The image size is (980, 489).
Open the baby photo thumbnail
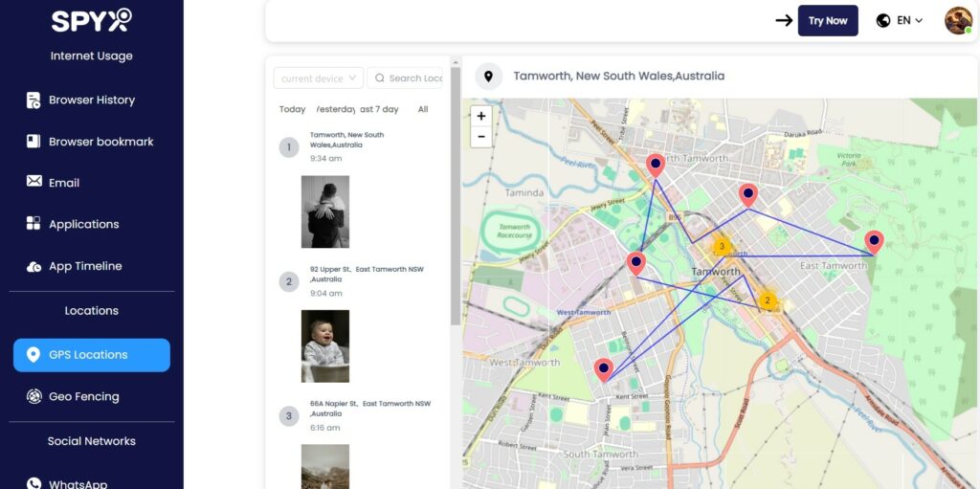[324, 345]
